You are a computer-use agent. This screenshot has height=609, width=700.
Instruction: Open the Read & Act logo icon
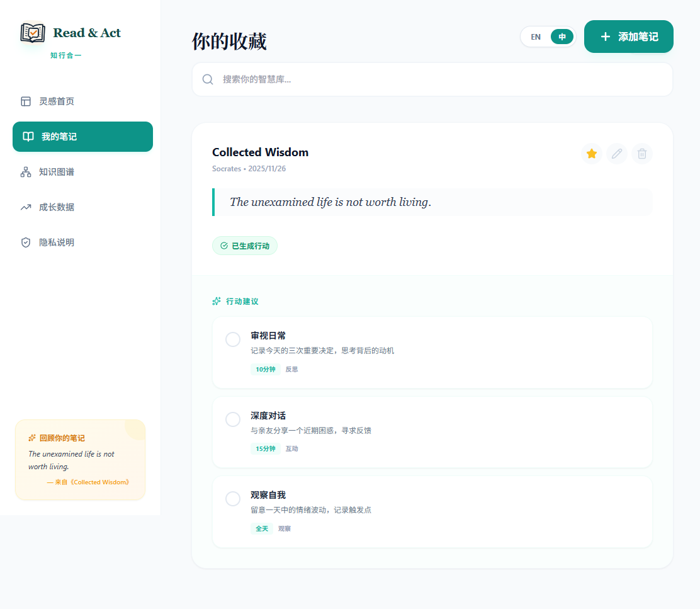tap(32, 33)
